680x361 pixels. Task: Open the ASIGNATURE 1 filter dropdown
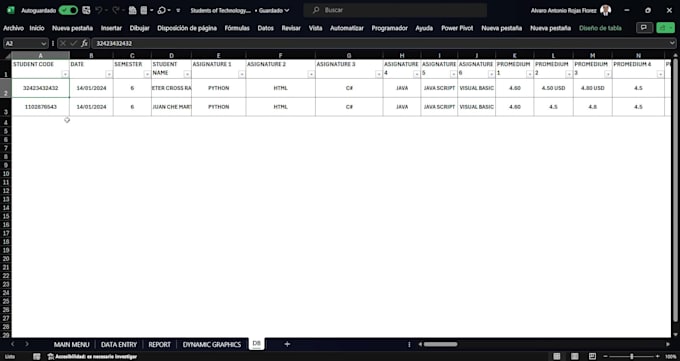[242, 74]
